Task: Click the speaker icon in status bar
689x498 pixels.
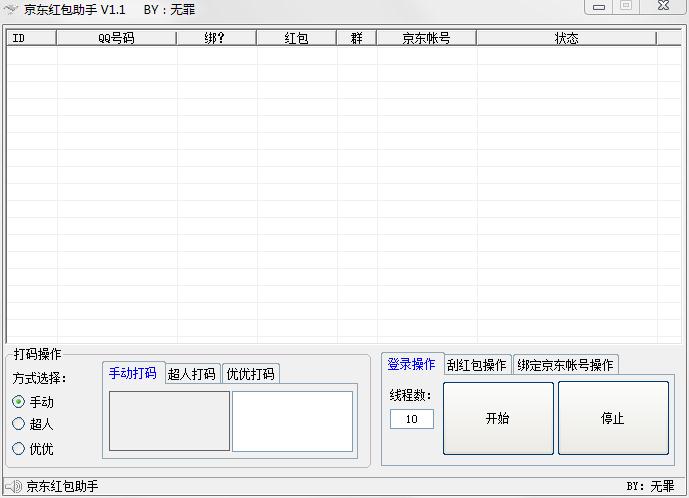Action: pyautogui.click(x=13, y=486)
